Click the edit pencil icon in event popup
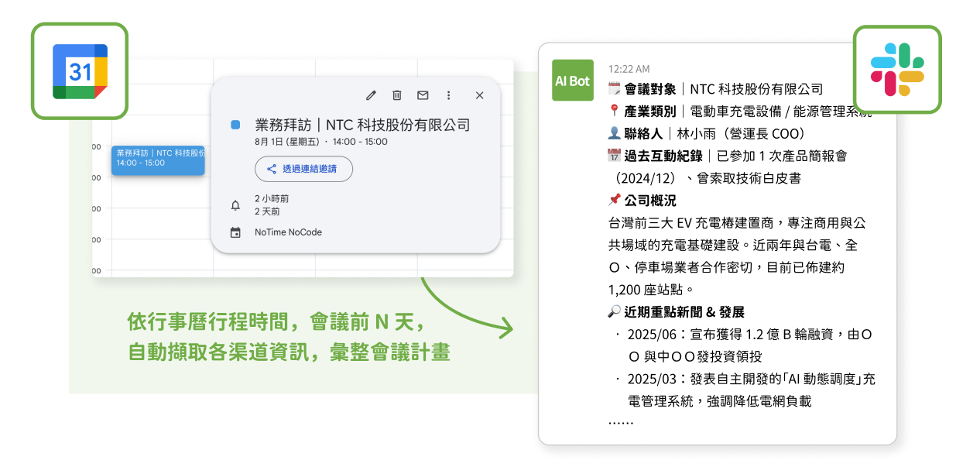This screenshot has width=980, height=474. [x=371, y=95]
